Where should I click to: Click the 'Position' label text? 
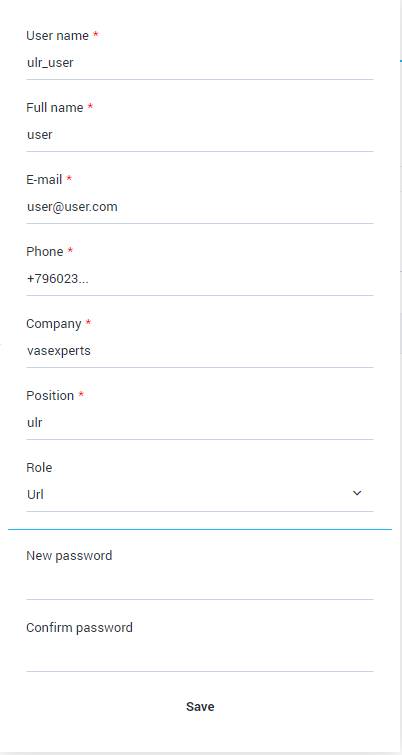(50, 396)
